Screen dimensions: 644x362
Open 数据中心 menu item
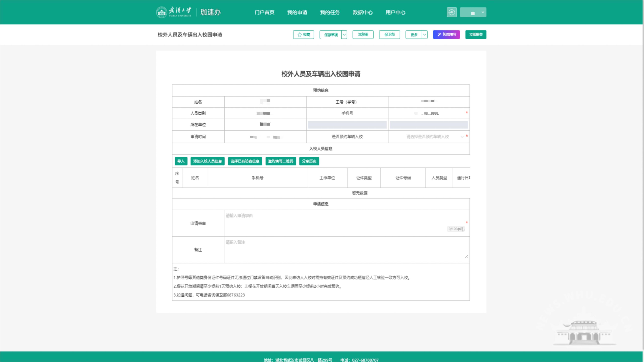pyautogui.click(x=362, y=13)
